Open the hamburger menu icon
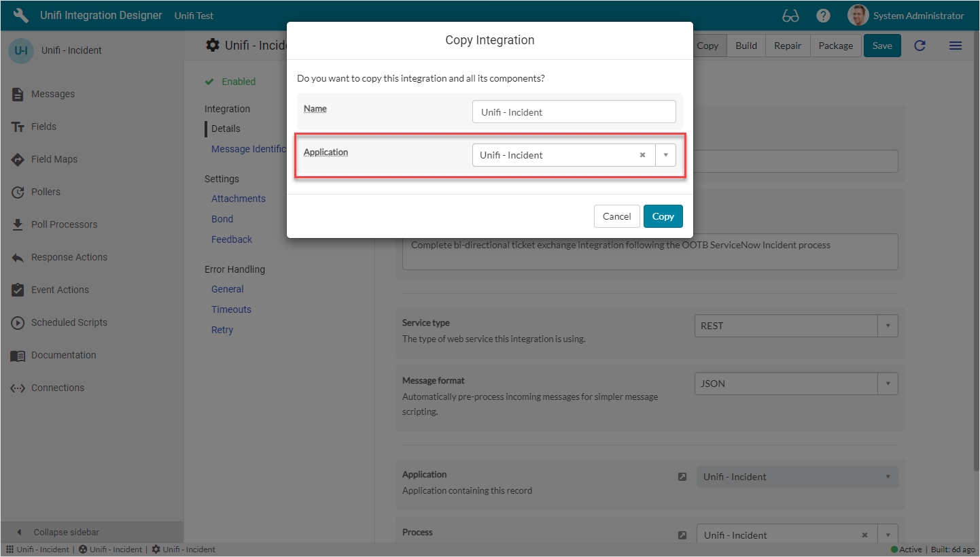 tap(955, 46)
